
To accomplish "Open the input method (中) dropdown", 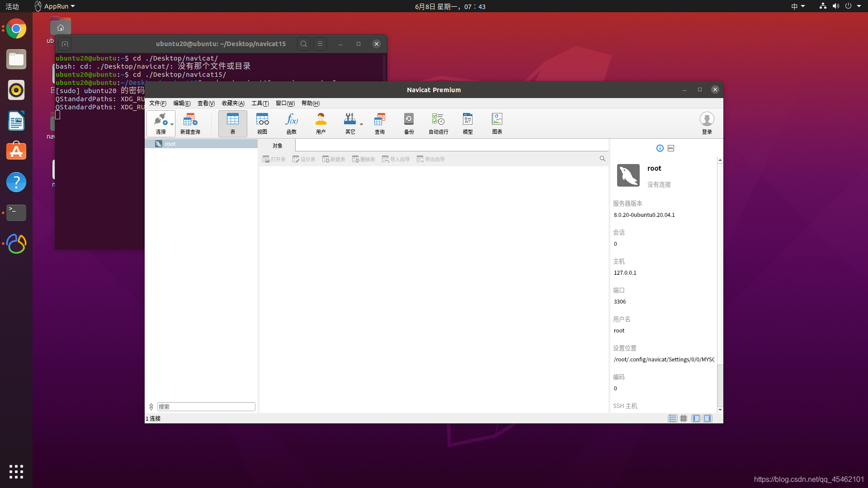I will pyautogui.click(x=798, y=6).
